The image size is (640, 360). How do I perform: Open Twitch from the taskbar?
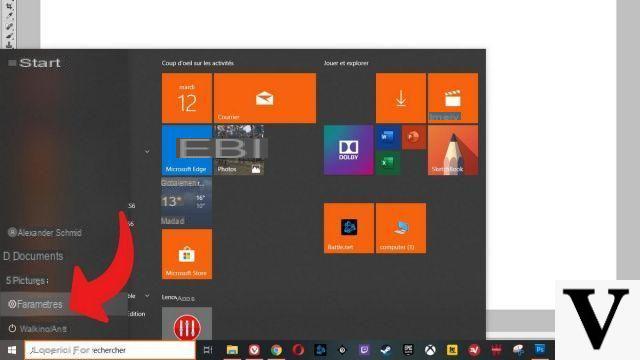tap(364, 350)
